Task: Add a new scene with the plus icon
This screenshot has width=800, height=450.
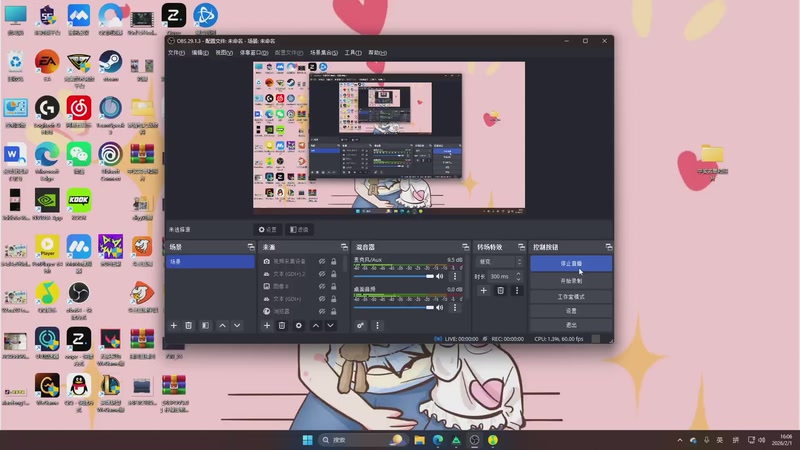Action: (x=173, y=326)
